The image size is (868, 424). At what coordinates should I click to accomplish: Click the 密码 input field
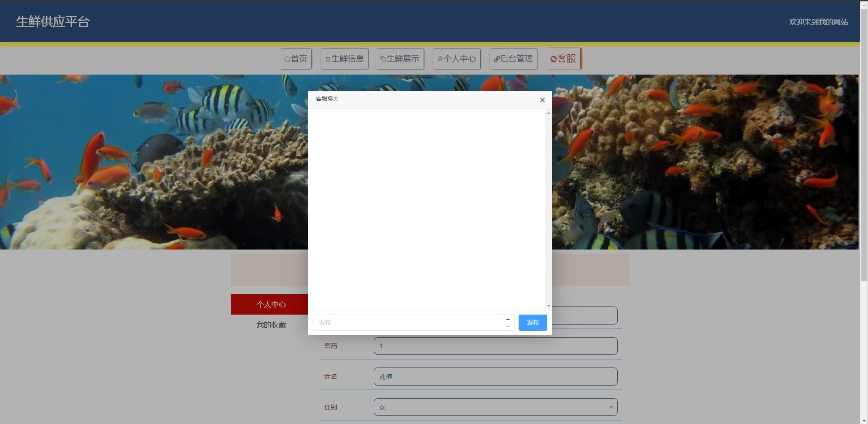(496, 346)
